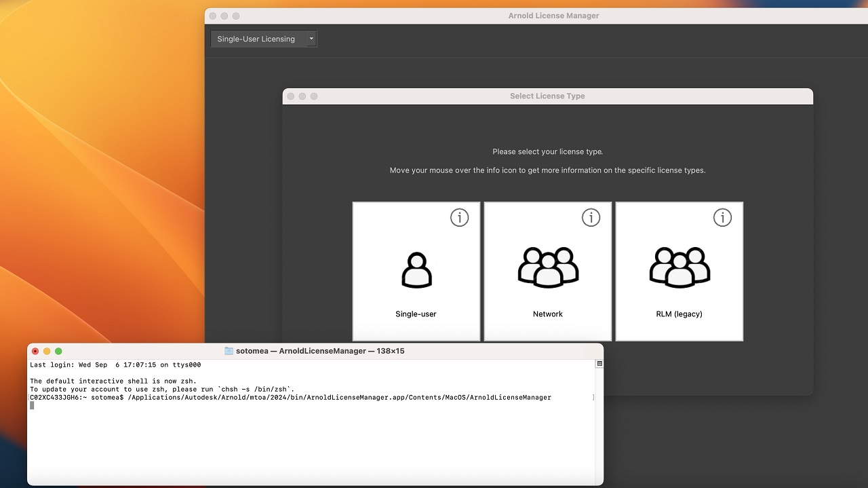Click the Arnold License Manager window title
Viewport: 868px width, 488px height.
554,16
